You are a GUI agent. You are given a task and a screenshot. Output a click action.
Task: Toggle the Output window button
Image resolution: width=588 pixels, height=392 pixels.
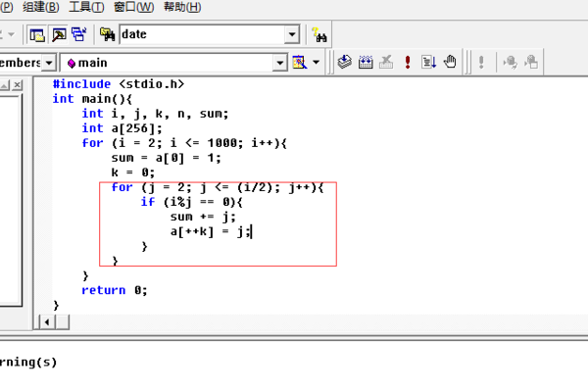pyautogui.click(x=57, y=35)
